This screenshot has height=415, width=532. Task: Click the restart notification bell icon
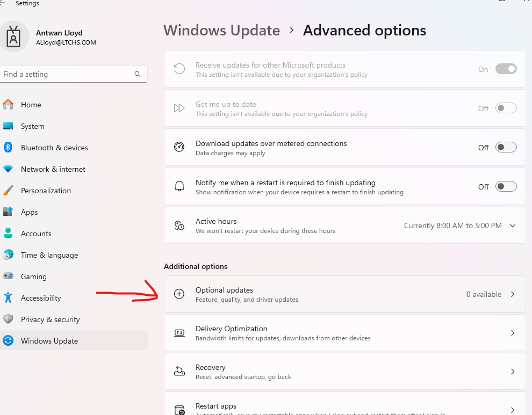179,186
